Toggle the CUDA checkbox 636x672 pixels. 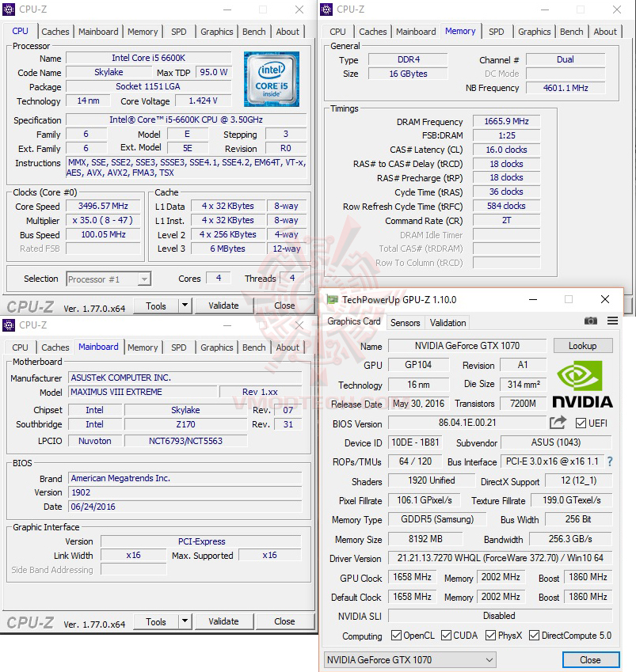[446, 635]
